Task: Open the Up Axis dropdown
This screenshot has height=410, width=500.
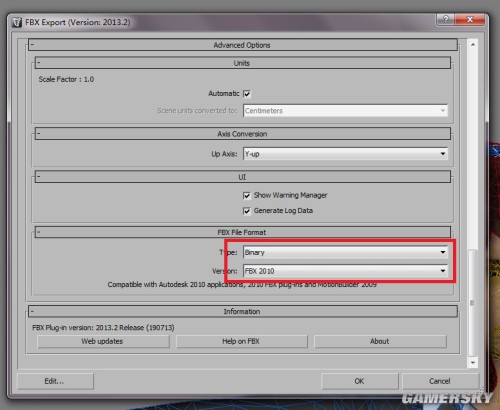Action: coord(345,154)
